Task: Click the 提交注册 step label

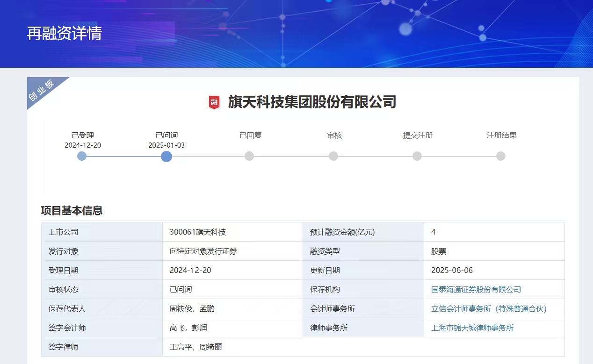Action: 418,136
